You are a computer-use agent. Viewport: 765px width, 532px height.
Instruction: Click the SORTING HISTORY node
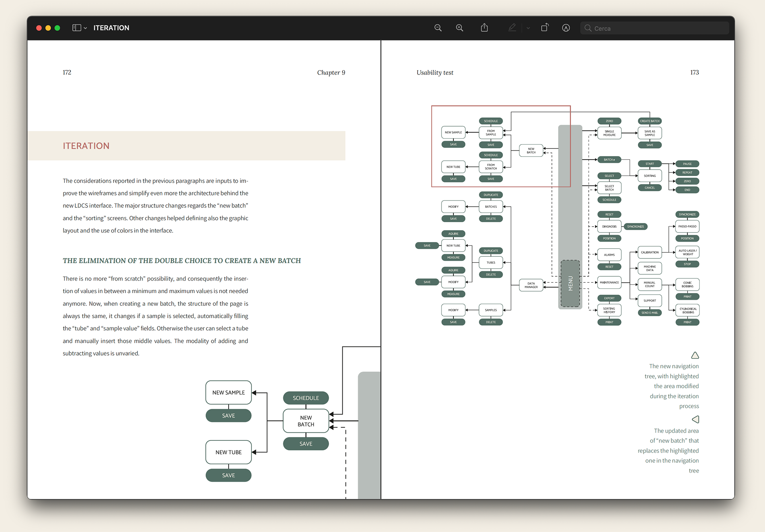click(x=609, y=310)
